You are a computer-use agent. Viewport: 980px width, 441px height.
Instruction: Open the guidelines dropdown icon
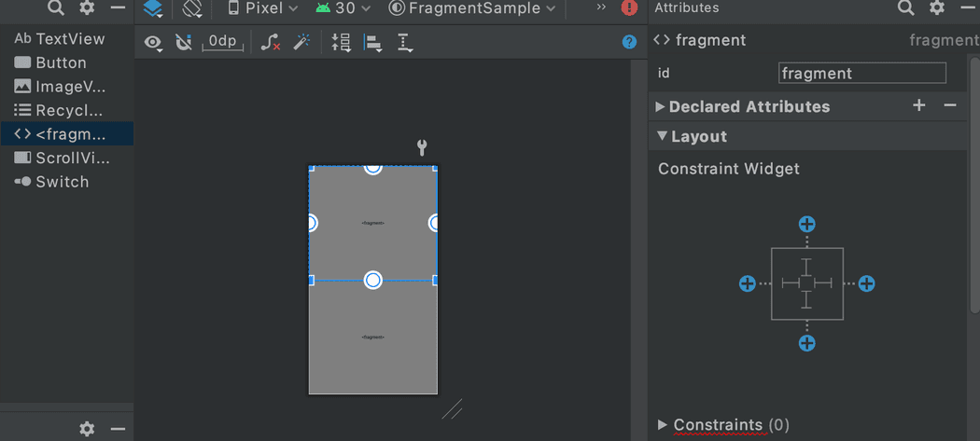[405, 43]
